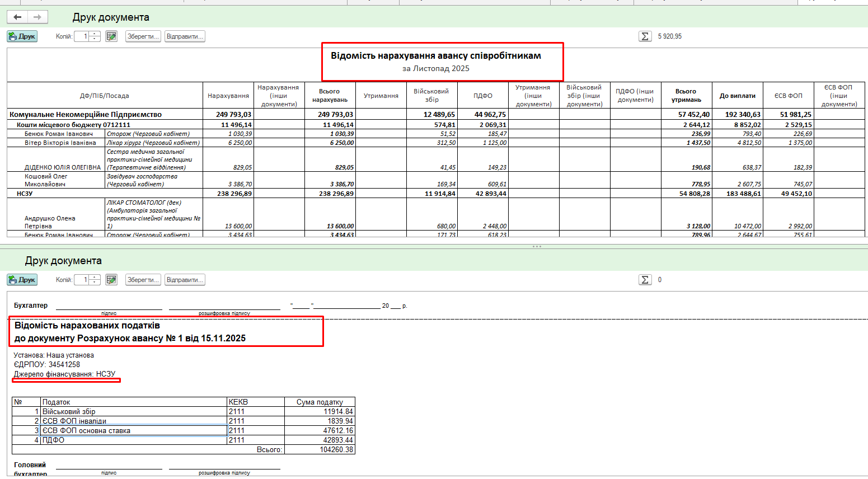
Task: Decrease copies count in the top panel
Action: pos(95,39)
